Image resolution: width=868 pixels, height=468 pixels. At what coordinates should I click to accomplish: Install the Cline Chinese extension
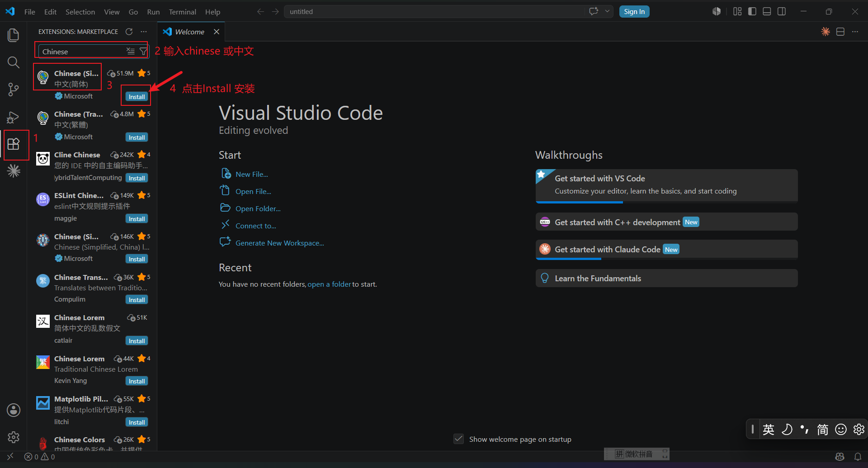pos(137,178)
